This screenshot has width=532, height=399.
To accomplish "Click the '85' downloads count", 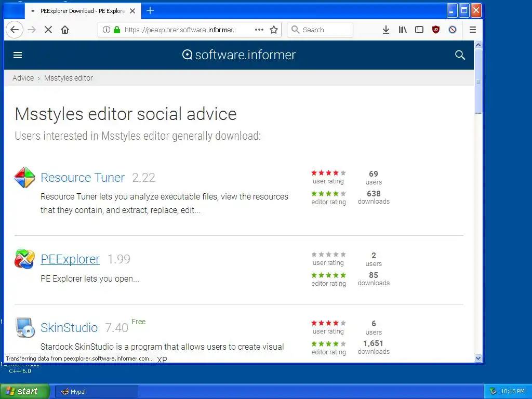I will (374, 275).
